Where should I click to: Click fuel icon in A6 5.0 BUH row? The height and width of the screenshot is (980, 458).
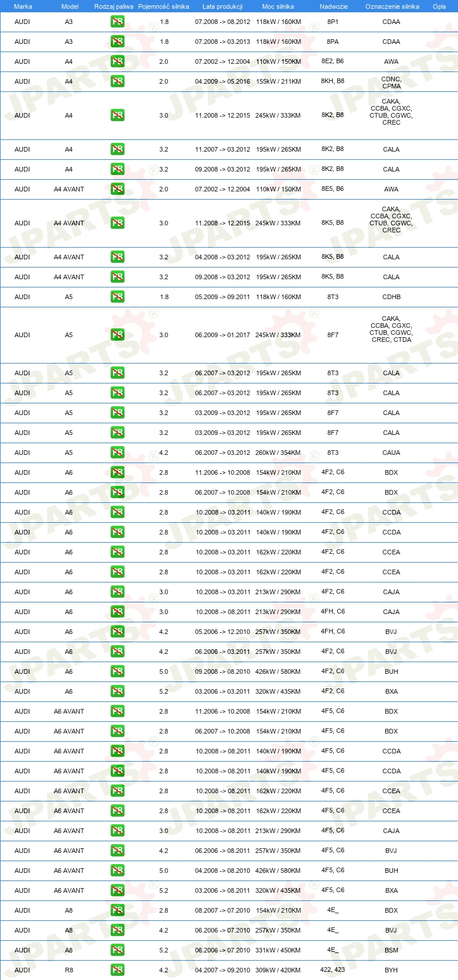pos(117,671)
